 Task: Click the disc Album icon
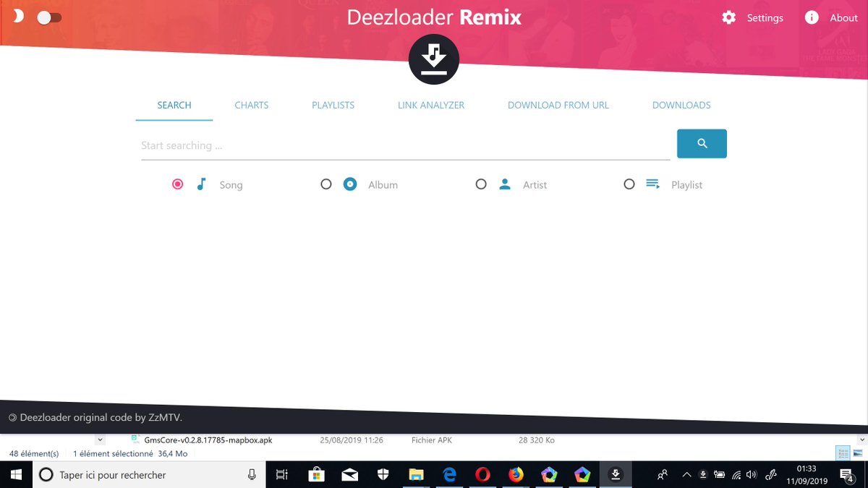coord(350,184)
